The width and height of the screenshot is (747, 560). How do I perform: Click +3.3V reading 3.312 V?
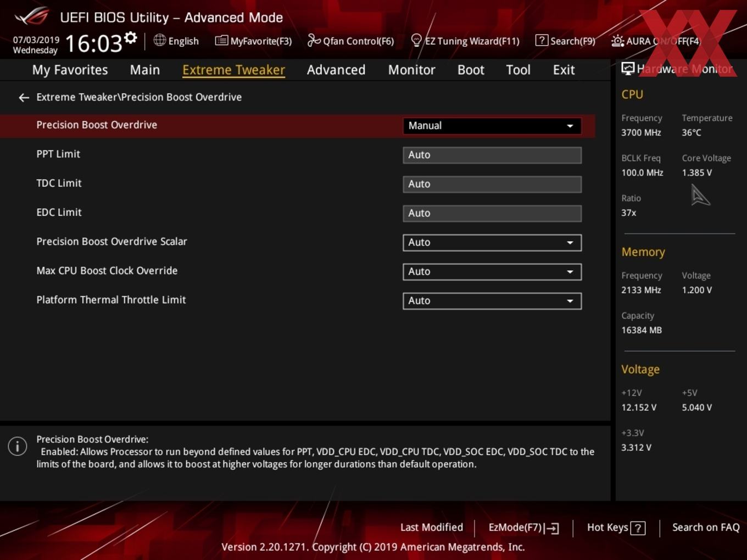pos(636,447)
